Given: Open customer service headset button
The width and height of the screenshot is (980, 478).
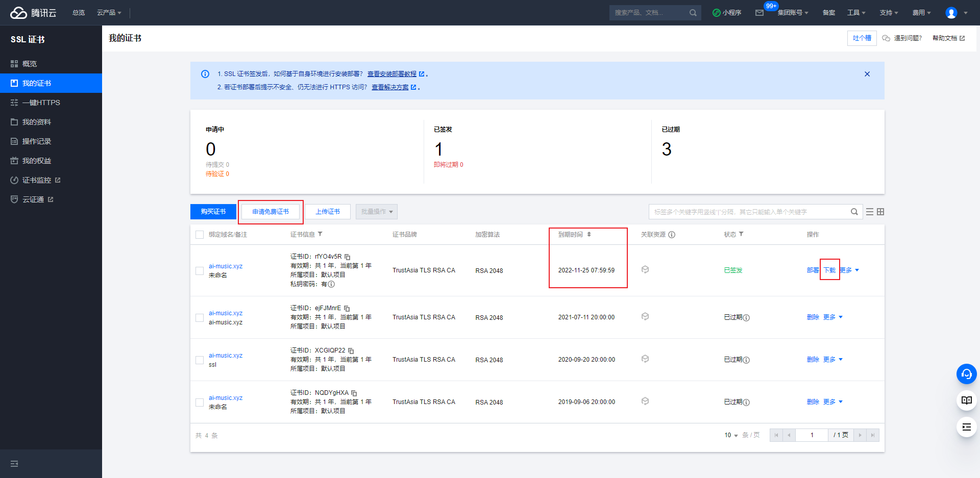Looking at the screenshot, I should tap(967, 374).
